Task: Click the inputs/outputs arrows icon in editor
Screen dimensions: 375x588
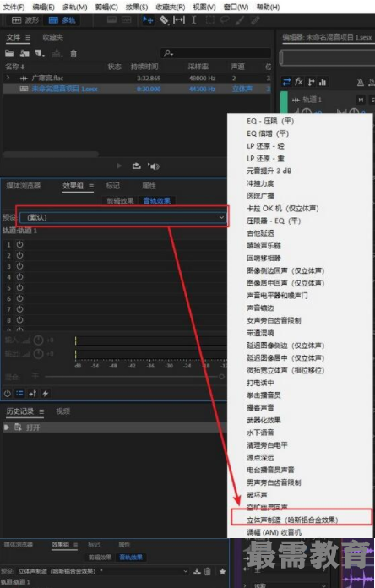Action: pyautogui.click(x=287, y=82)
